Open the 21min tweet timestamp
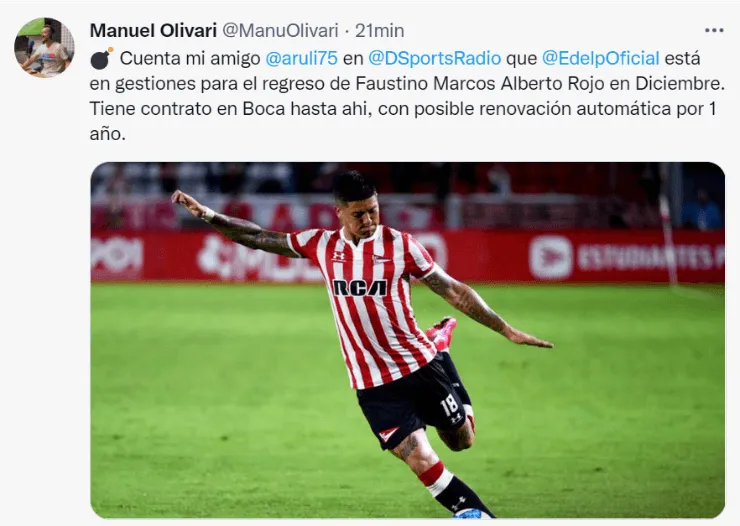Viewport: 740px width, 526px height. (x=379, y=31)
